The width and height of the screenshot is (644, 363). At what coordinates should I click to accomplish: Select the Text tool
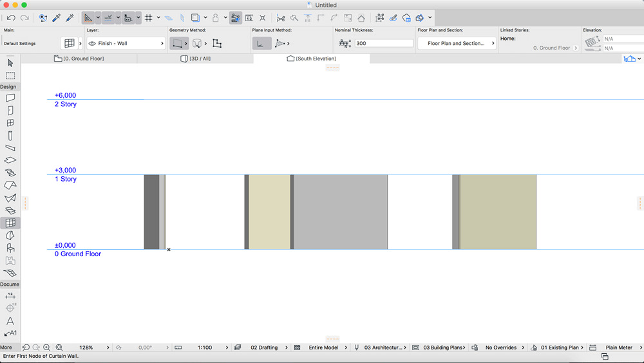tap(10, 321)
